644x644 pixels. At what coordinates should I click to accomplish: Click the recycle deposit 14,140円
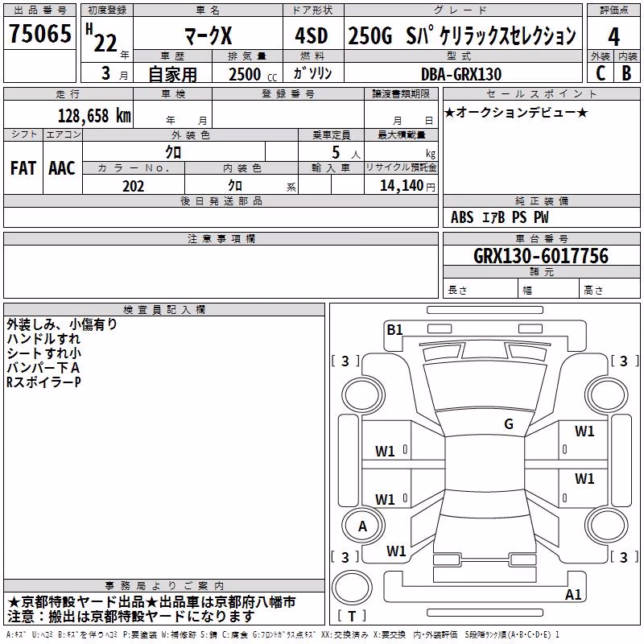(x=407, y=186)
